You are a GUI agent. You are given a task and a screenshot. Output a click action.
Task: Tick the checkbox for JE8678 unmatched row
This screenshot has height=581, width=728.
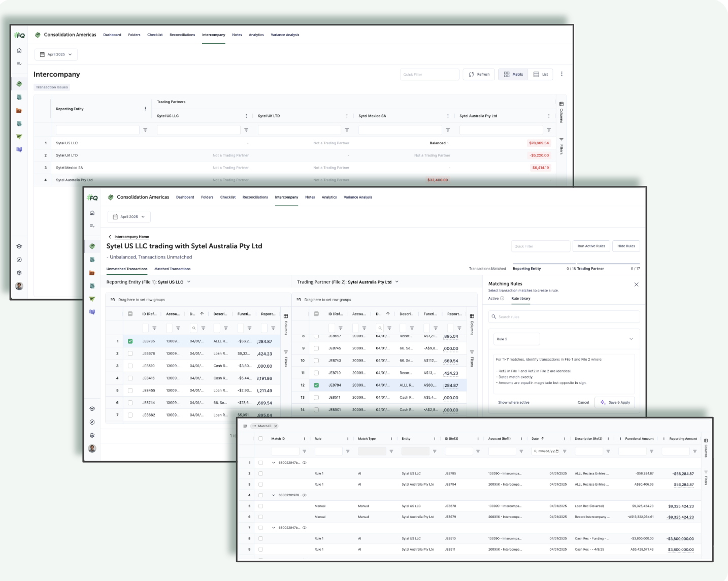tap(130, 353)
